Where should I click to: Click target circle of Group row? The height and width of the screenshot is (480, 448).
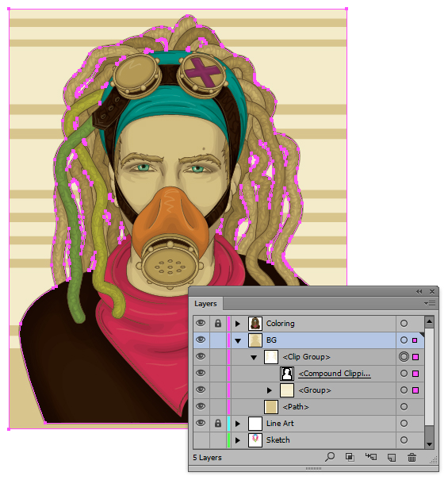point(404,390)
